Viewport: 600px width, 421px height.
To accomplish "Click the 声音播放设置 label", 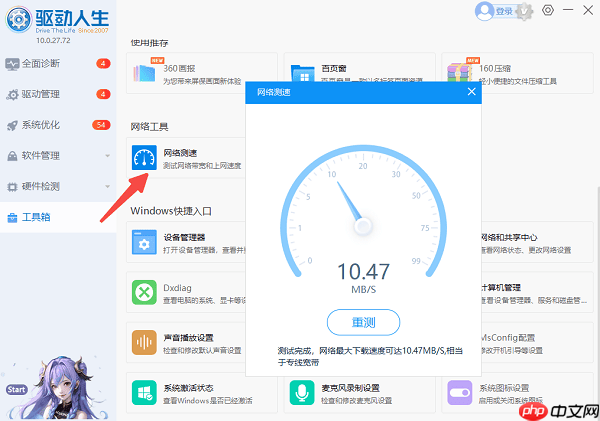I will point(188,338).
